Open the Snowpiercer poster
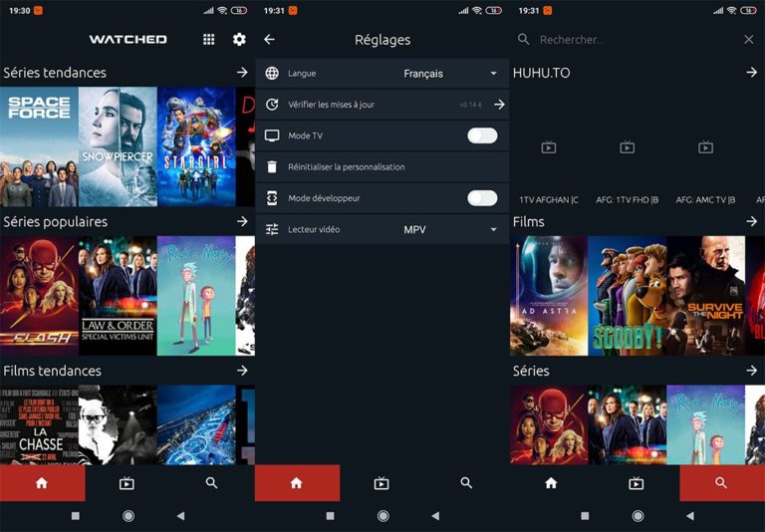765x532 pixels. [118, 146]
